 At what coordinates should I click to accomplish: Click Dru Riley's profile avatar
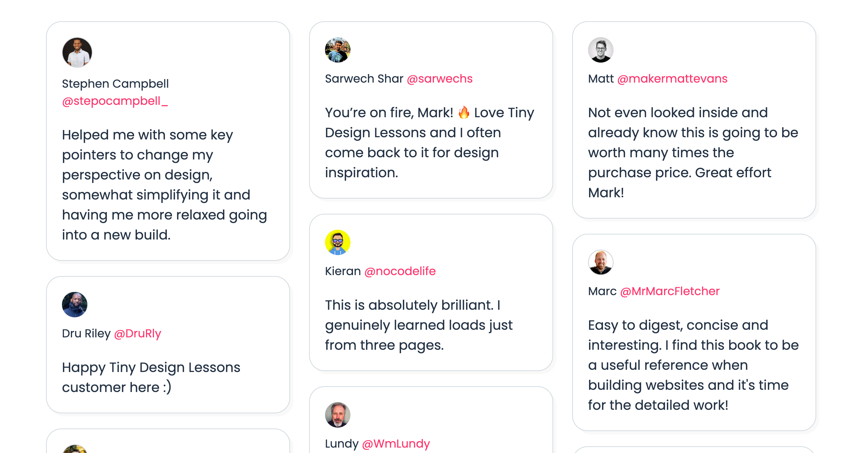74,304
